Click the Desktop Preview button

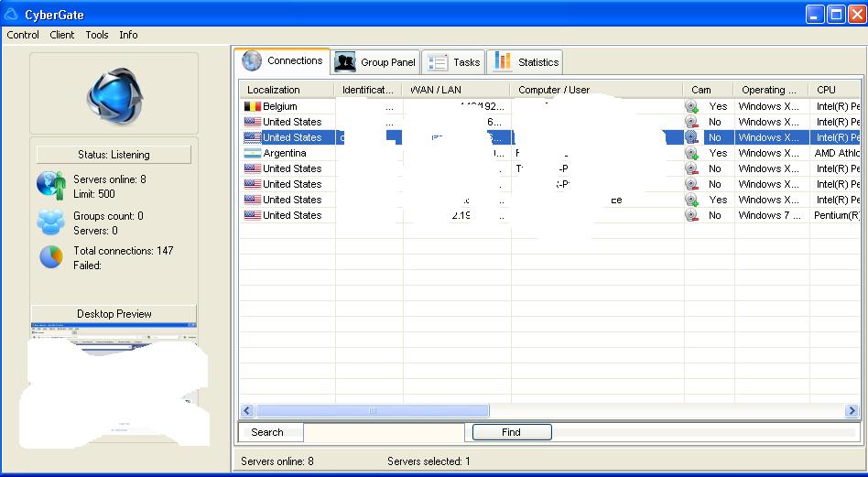114,314
